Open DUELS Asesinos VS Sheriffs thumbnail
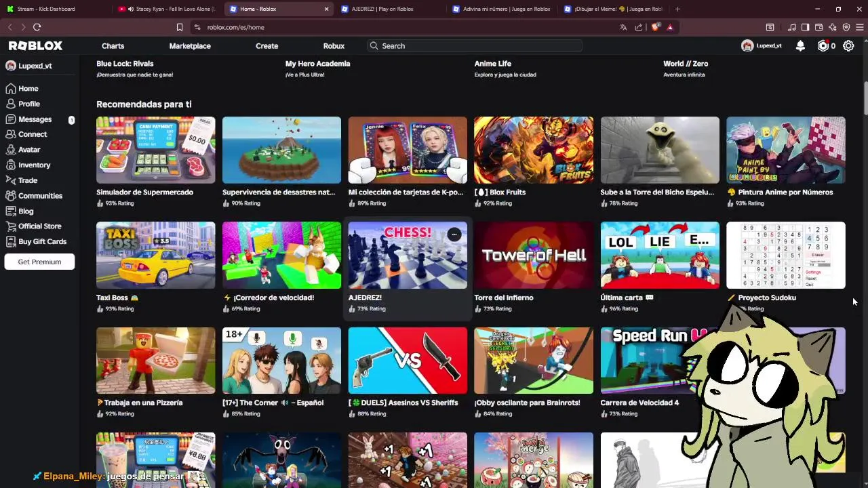 pos(408,361)
